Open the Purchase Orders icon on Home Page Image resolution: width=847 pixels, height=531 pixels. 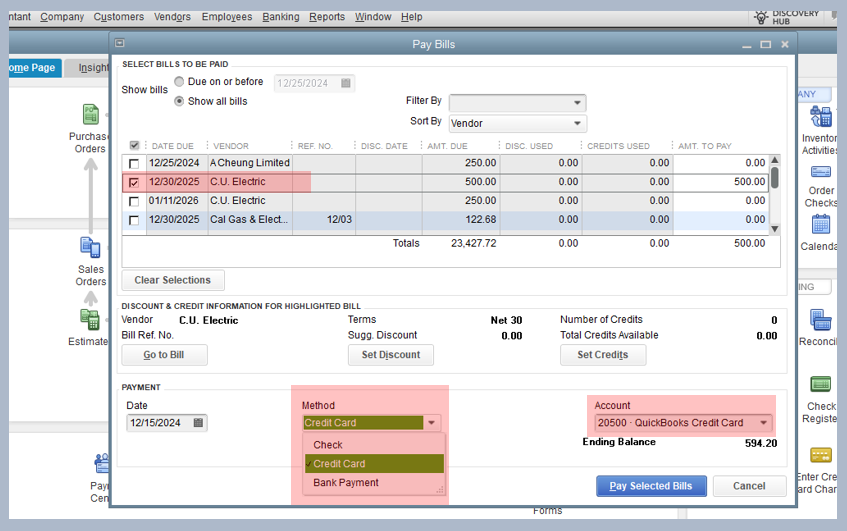click(91, 115)
